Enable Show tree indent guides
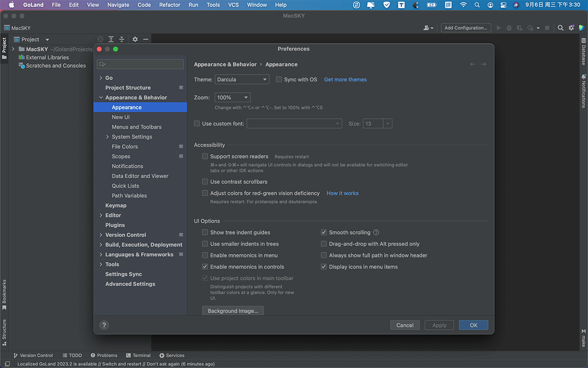Image resolution: width=588 pixels, height=368 pixels. coord(205,233)
